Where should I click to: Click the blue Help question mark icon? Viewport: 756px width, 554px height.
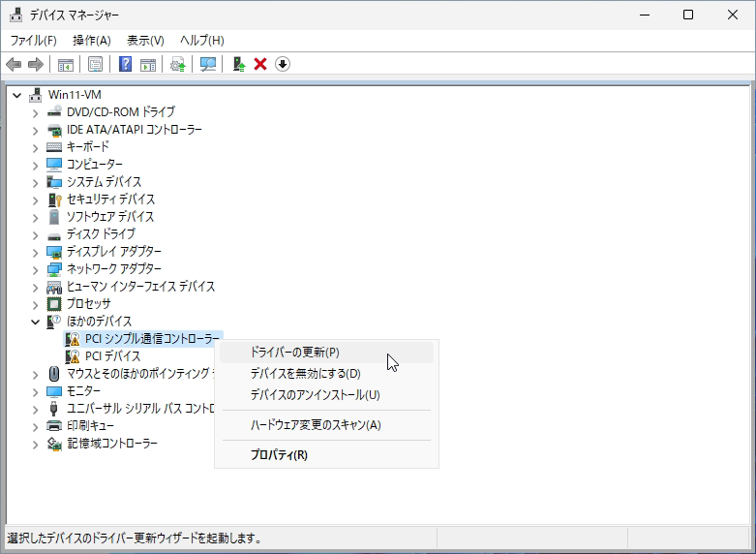pyautogui.click(x=126, y=64)
